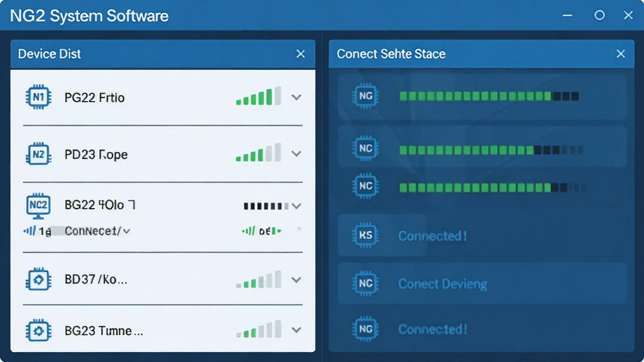This screenshot has height=362, width=644.
Task: Click the green signal icon beside DE
Action: coord(248,231)
